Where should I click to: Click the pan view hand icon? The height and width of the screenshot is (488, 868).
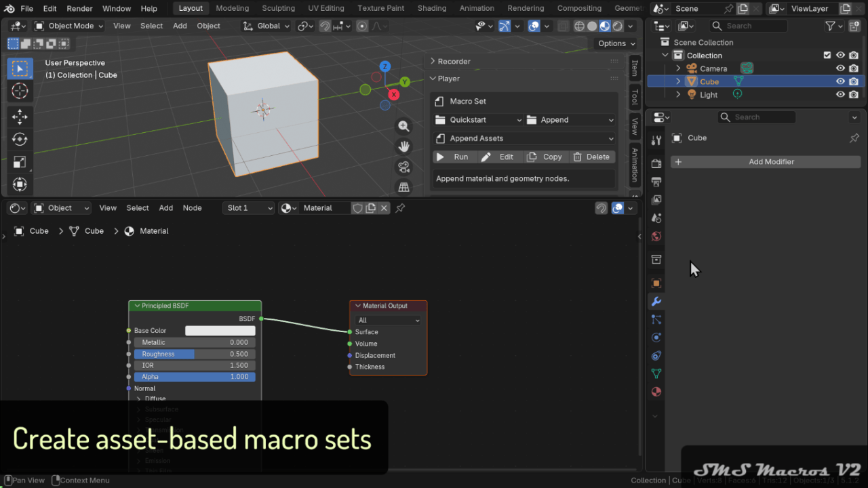click(404, 146)
